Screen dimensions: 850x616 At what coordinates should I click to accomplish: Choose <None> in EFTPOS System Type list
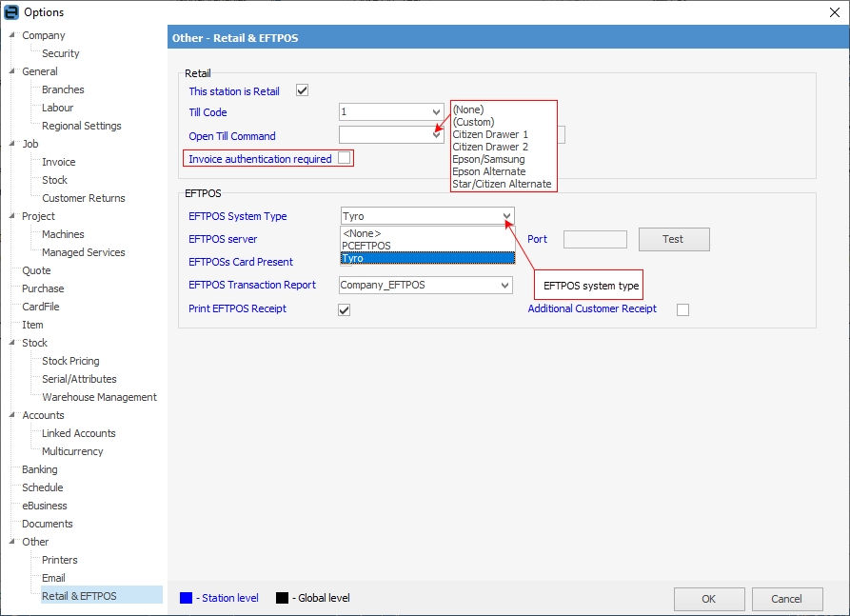(362, 233)
